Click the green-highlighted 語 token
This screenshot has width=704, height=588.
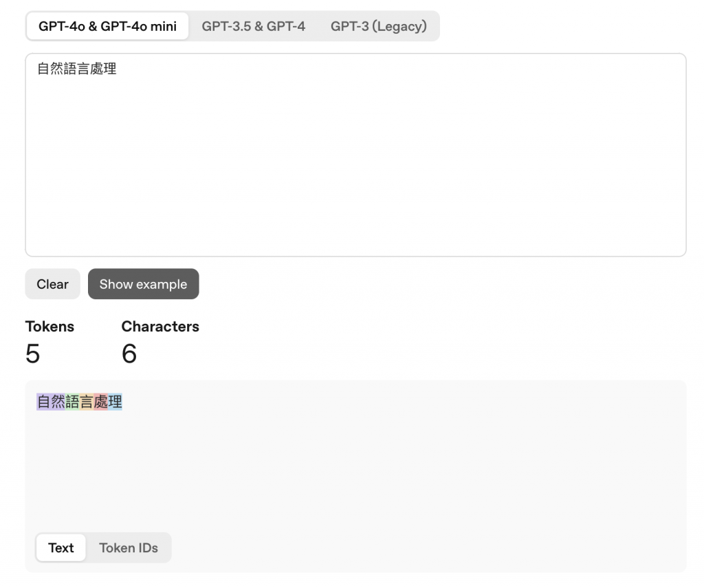pyautogui.click(x=72, y=402)
